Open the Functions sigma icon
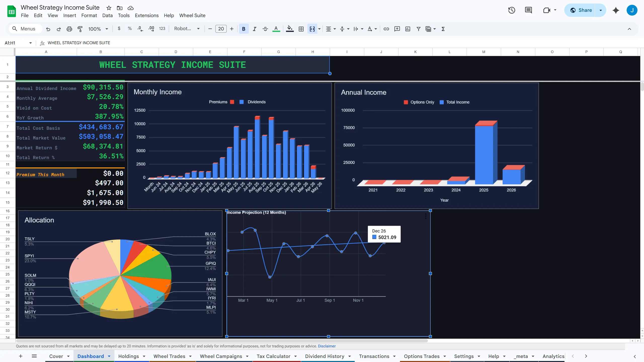The height and width of the screenshot is (362, 644). pyautogui.click(x=443, y=29)
